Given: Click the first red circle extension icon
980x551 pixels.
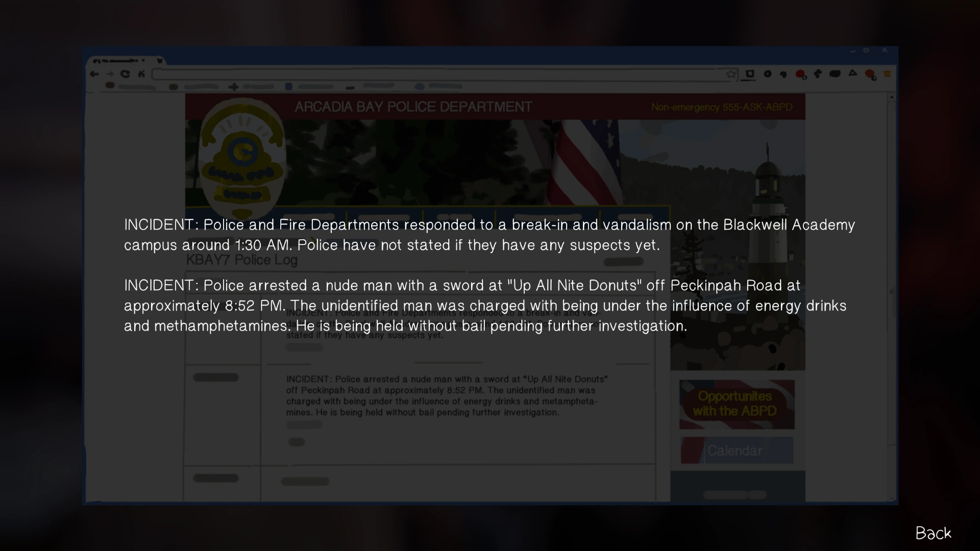Looking at the screenshot, I should coord(800,74).
